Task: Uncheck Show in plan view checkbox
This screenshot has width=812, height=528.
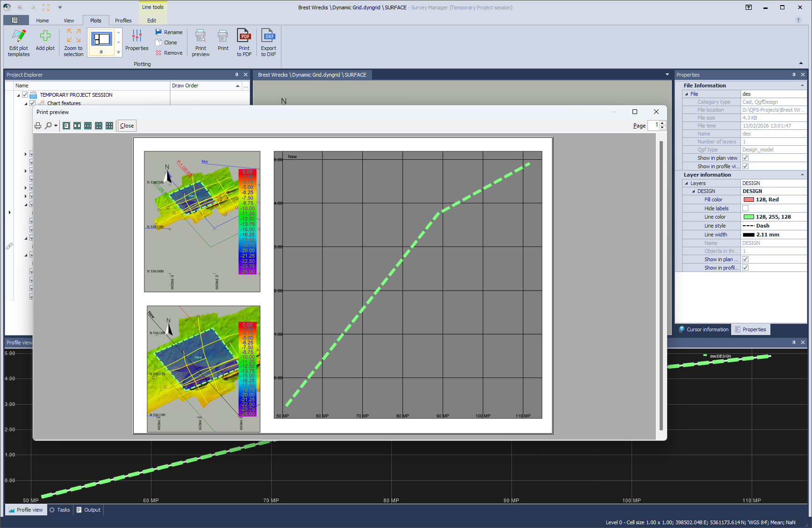Action: click(x=745, y=158)
